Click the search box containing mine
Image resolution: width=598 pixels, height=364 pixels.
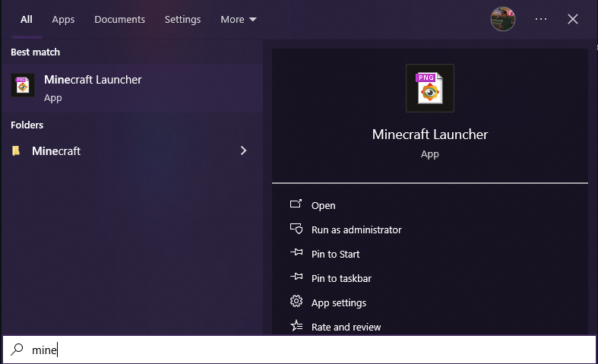(x=299, y=350)
